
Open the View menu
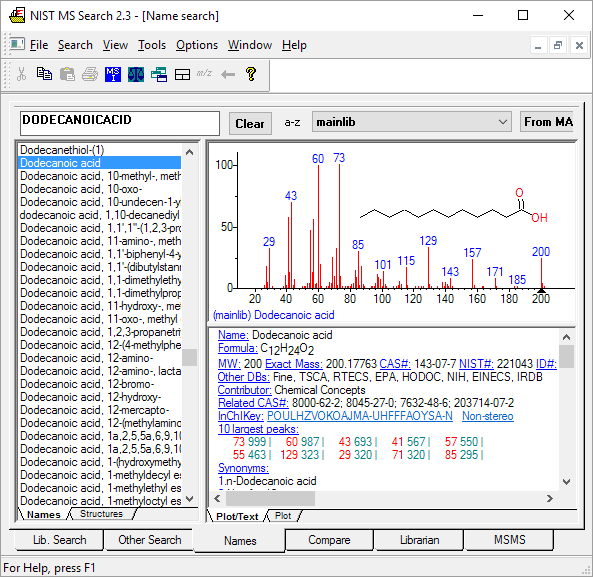click(x=115, y=45)
